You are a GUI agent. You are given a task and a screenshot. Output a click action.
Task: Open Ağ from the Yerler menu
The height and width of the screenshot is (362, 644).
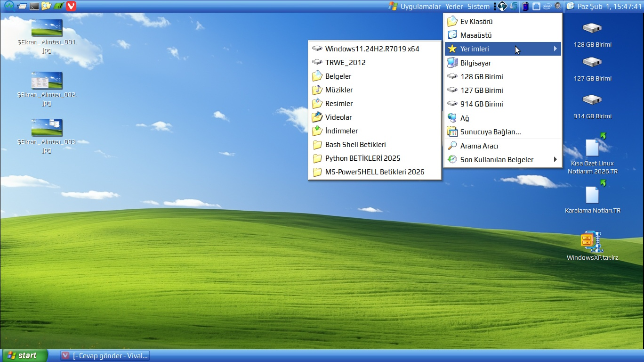(503, 118)
